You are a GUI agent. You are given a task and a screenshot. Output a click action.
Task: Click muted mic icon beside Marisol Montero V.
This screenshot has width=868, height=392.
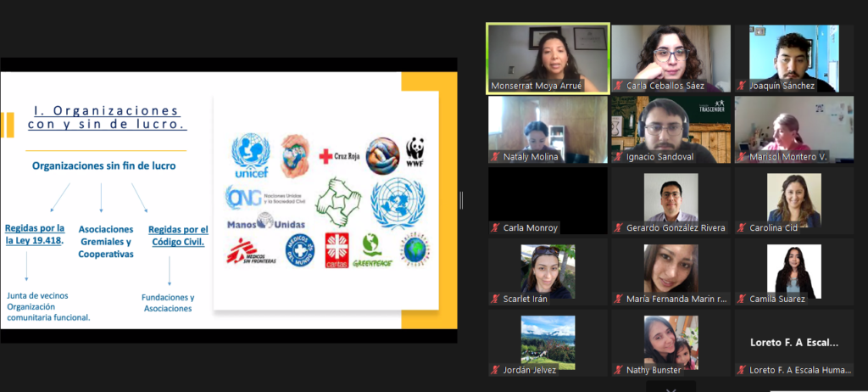tap(742, 157)
